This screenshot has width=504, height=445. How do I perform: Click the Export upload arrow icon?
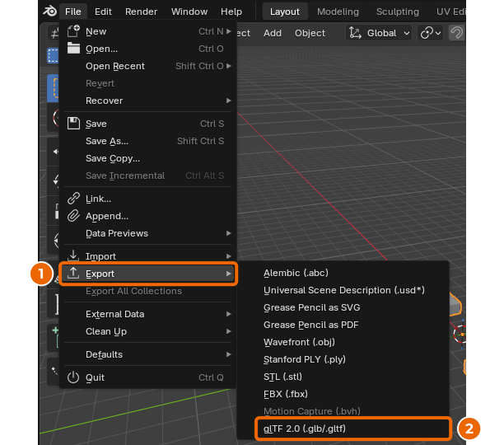click(73, 274)
